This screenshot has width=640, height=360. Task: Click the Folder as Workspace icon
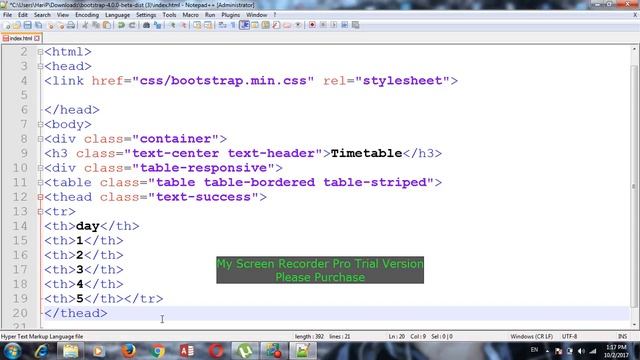pos(287,25)
